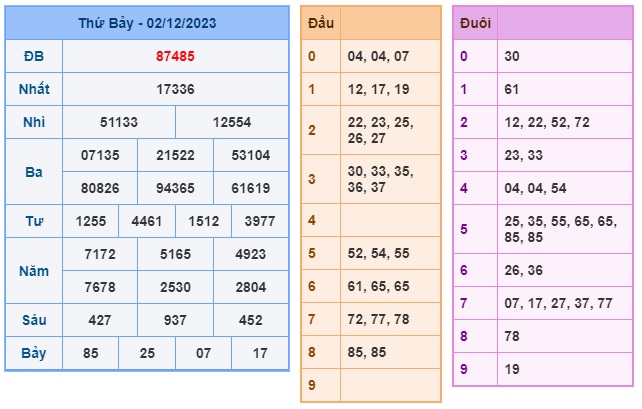The height and width of the screenshot is (409, 642).
Task: Click the Bảy prize number 17
Action: point(260,353)
